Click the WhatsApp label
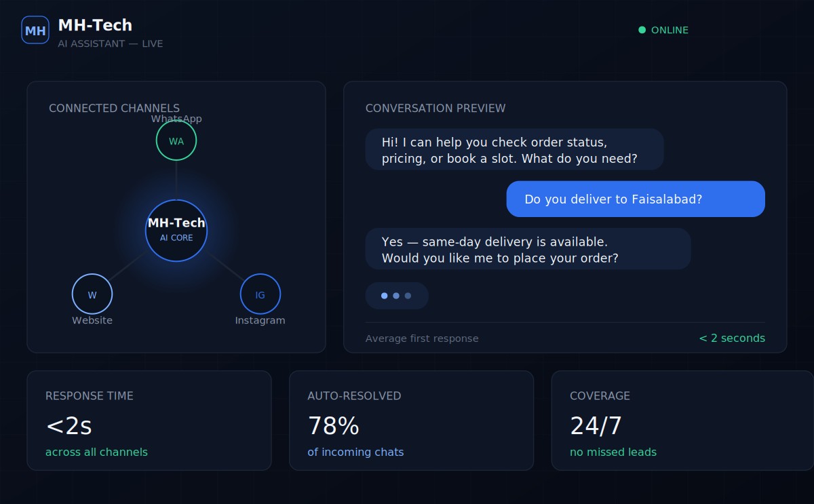Viewport: 814px width, 504px height. point(176,119)
